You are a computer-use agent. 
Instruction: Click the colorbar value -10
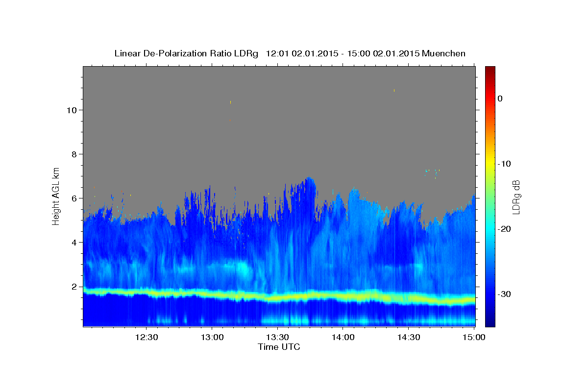[x=505, y=164]
